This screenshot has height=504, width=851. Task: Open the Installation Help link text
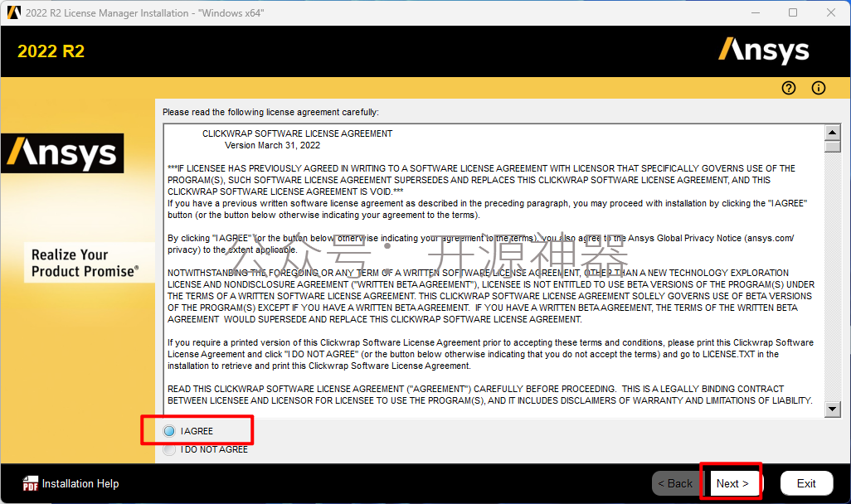point(80,483)
